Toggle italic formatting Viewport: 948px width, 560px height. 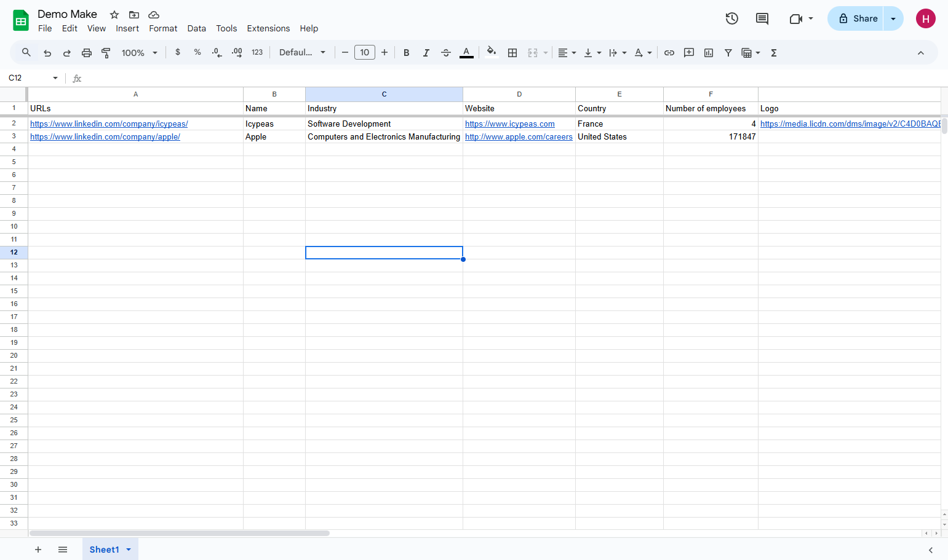tap(426, 53)
